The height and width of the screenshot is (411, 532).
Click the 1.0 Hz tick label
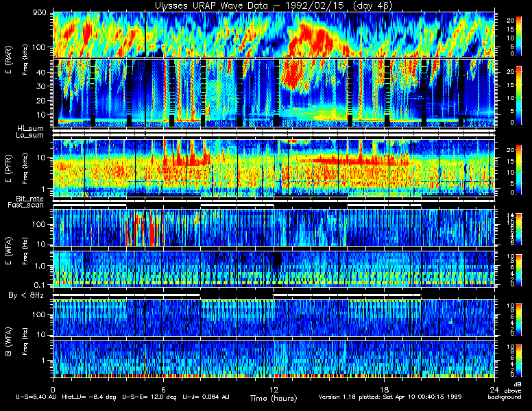pyautogui.click(x=39, y=266)
